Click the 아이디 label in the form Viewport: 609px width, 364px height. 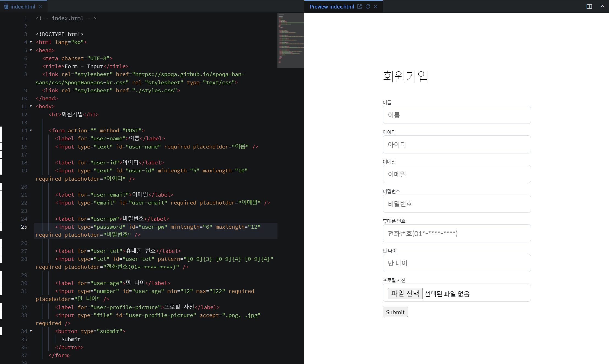click(x=389, y=132)
